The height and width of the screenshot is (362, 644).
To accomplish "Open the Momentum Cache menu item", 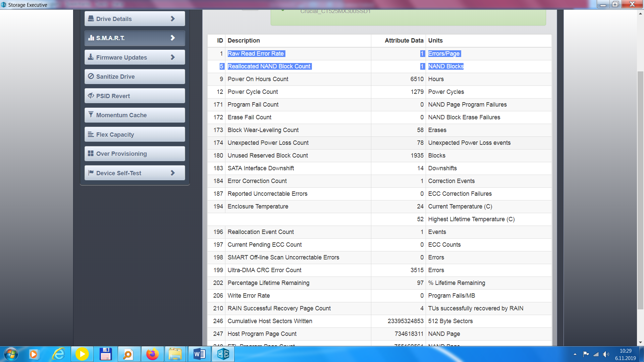I will click(x=135, y=115).
